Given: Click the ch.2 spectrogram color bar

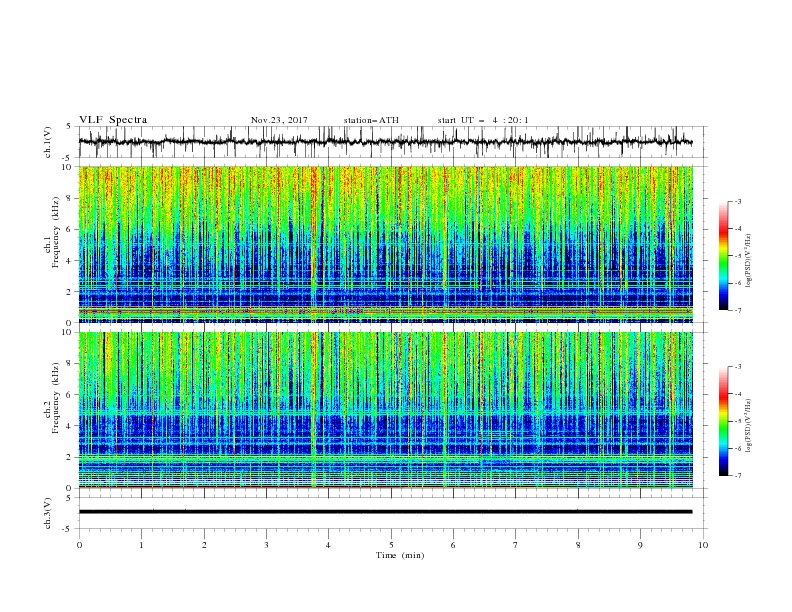Looking at the screenshot, I should click(x=723, y=421).
